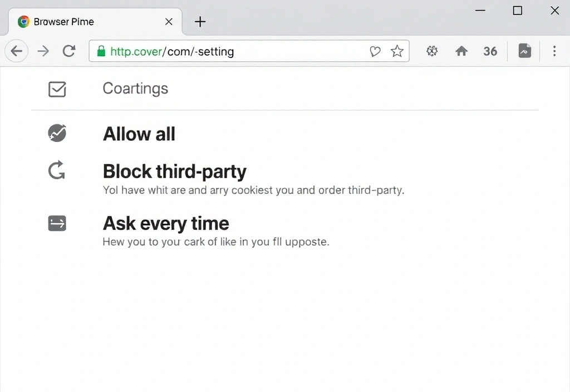This screenshot has width=570, height=392.
Task: Choose the Ask every time option
Action: coord(165,223)
